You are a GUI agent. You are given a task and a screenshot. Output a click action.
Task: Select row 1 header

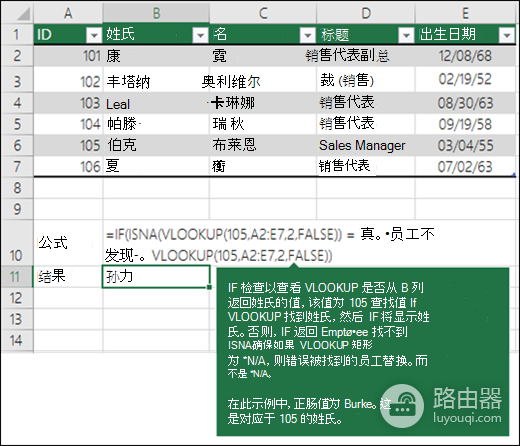17,34
